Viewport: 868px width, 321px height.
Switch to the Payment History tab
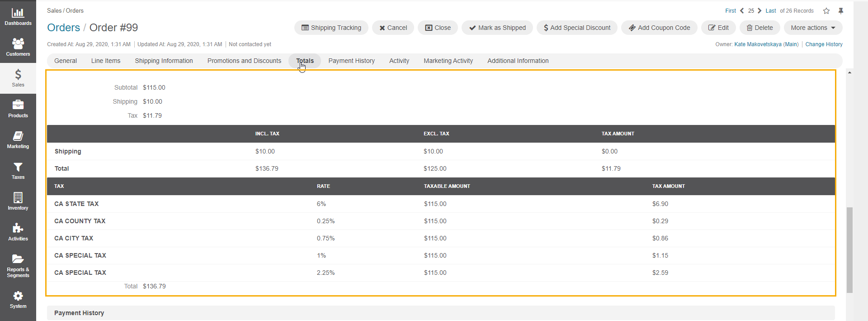(351, 61)
